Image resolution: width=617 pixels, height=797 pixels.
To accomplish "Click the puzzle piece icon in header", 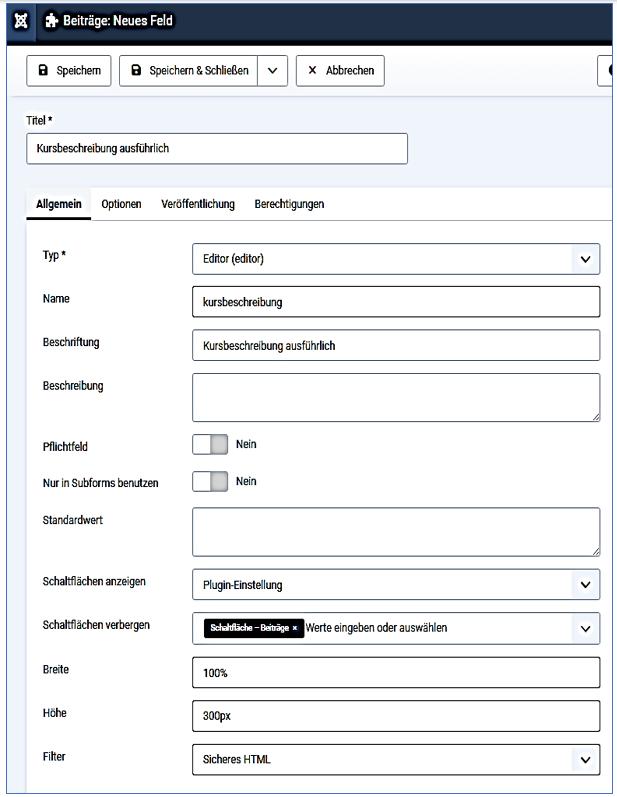I will (51, 21).
